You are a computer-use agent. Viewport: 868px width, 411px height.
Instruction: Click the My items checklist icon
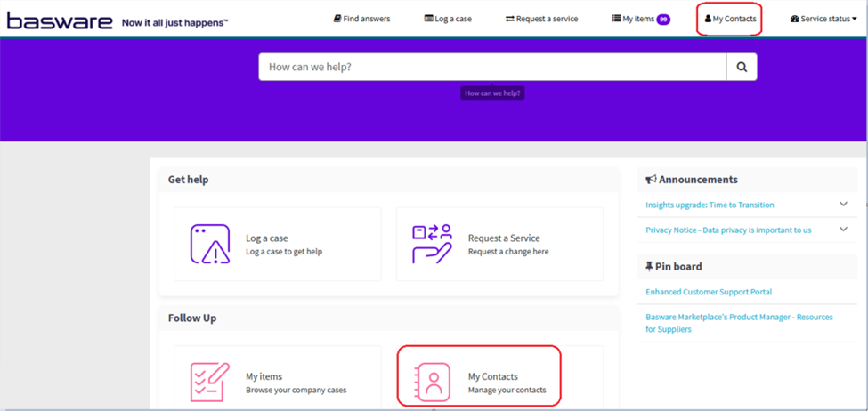pos(210,383)
